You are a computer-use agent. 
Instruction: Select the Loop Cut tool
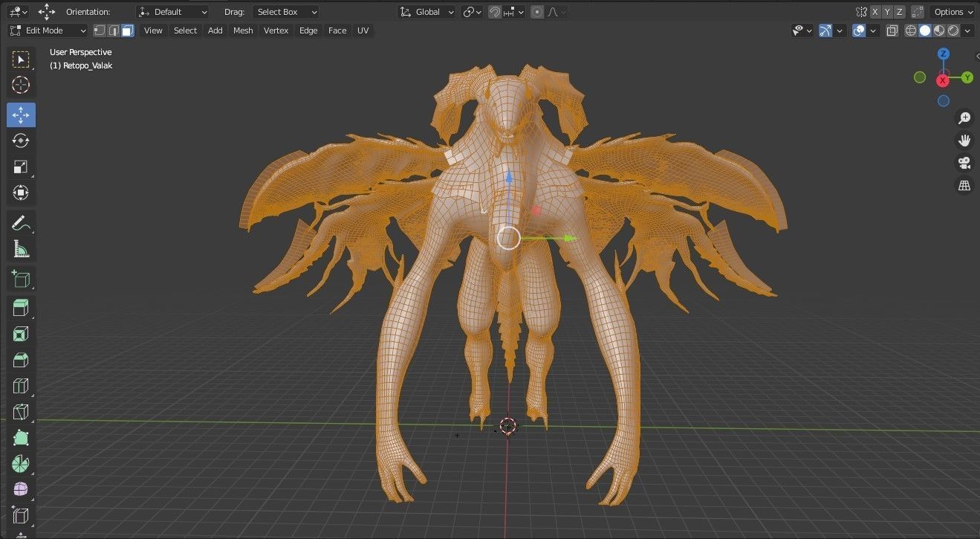[x=21, y=386]
